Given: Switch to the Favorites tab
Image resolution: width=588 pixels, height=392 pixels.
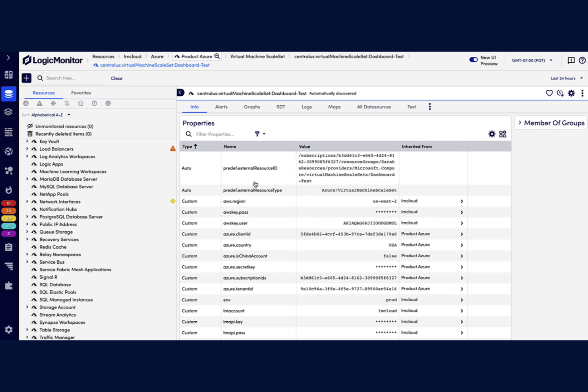Looking at the screenshot, I should click(x=81, y=93).
